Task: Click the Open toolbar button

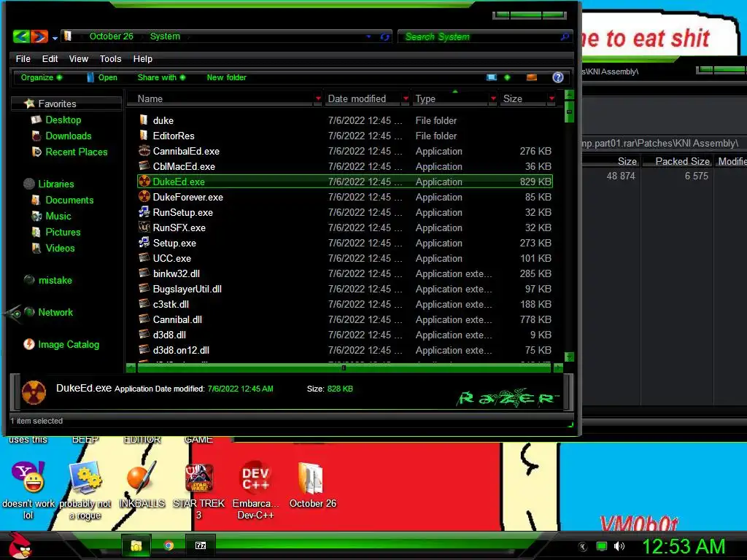Action: pos(102,77)
